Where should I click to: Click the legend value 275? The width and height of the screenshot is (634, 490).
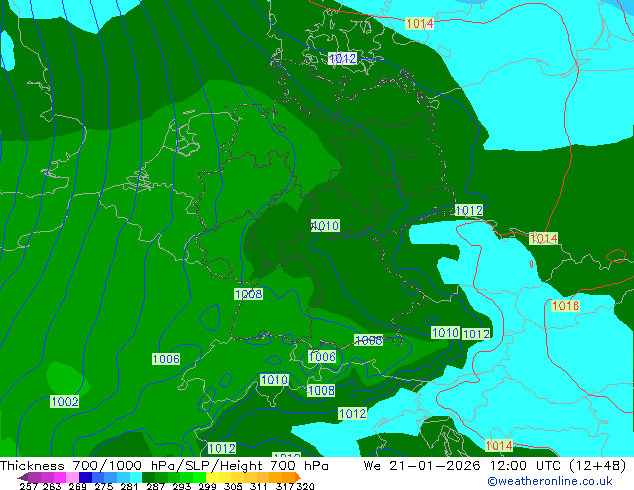(x=104, y=486)
